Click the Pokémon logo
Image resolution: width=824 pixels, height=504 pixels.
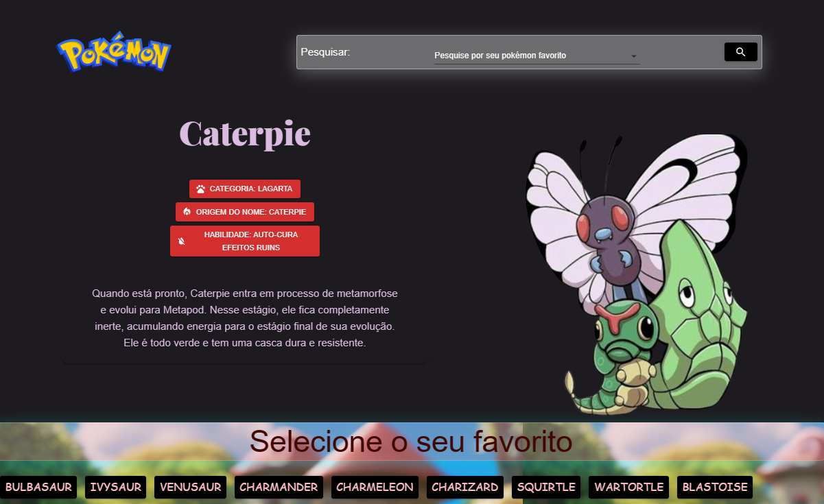[x=113, y=51]
